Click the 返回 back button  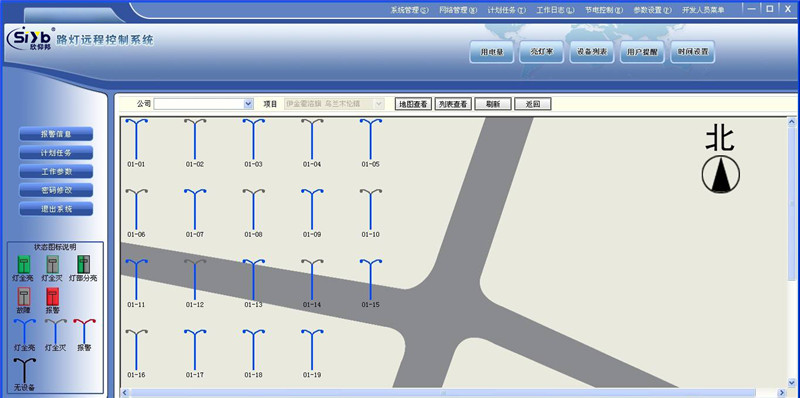pos(533,104)
